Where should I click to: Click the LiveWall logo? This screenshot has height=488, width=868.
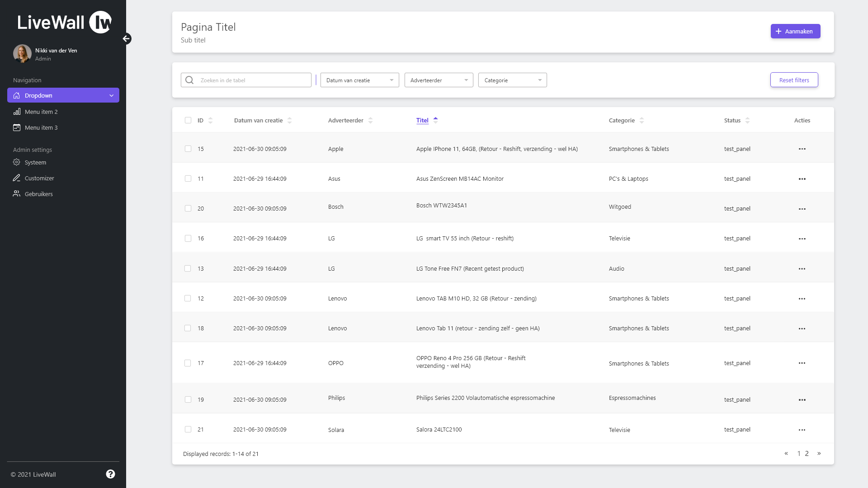coord(64,22)
